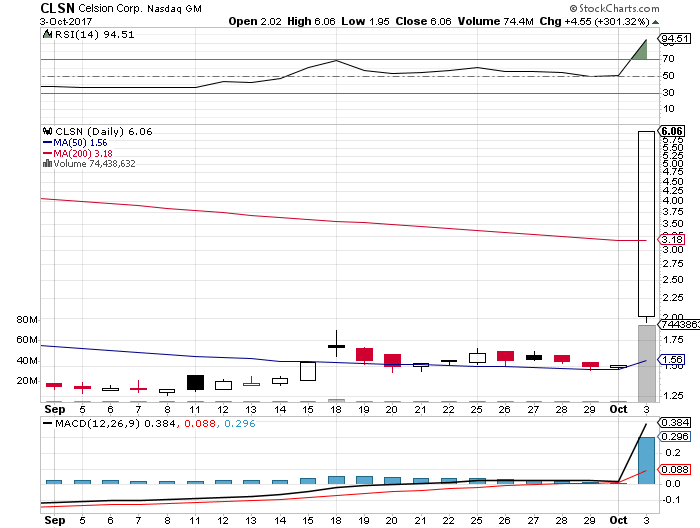Click the Sep label on the price chart axis
This screenshot has width=700, height=528.
coord(54,408)
